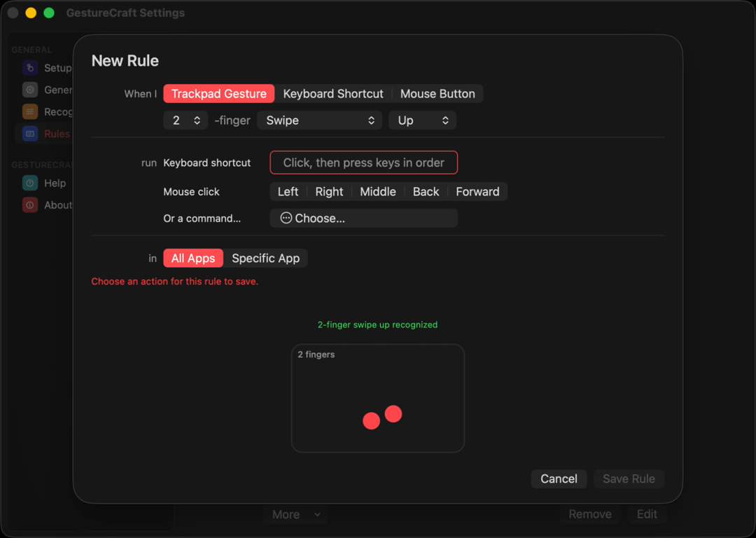756x538 pixels.
Task: Click the Rules label in sidebar
Action: point(57,134)
